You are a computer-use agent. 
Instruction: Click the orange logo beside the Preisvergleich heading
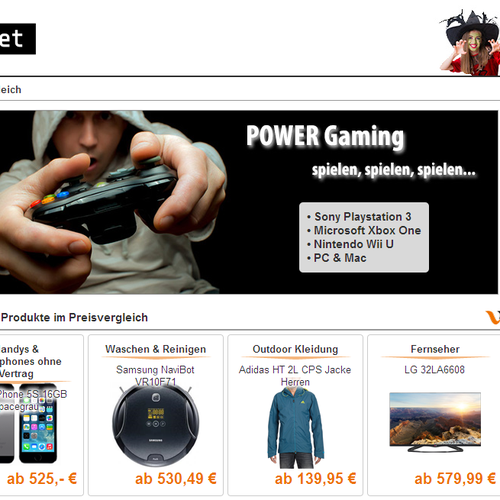(493, 317)
